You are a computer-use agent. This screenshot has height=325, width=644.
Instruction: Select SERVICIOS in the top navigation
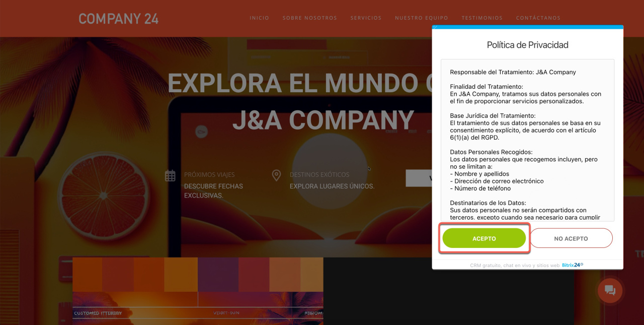pos(366,18)
